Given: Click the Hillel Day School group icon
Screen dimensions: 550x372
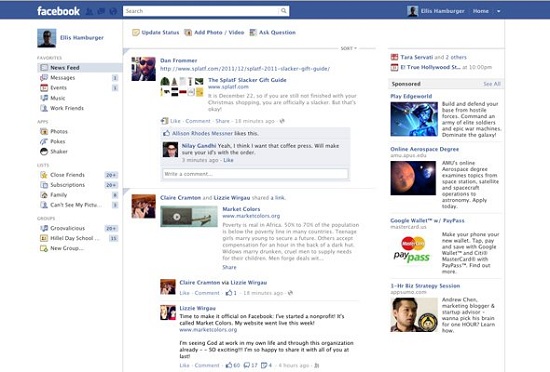Looking at the screenshot, I should click(44, 238).
